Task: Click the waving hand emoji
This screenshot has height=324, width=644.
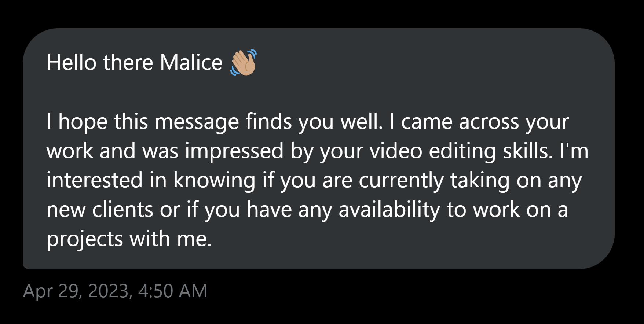Action: 243,63
